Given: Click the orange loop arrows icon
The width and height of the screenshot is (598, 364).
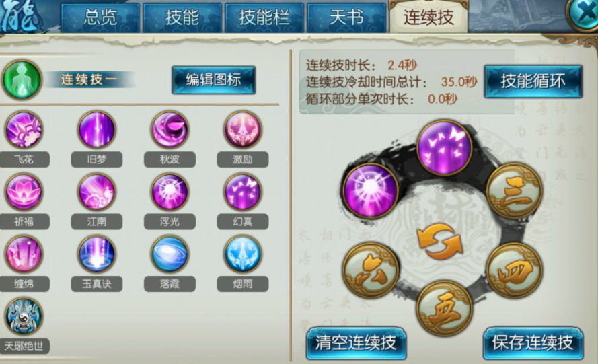Looking at the screenshot, I should [440, 242].
